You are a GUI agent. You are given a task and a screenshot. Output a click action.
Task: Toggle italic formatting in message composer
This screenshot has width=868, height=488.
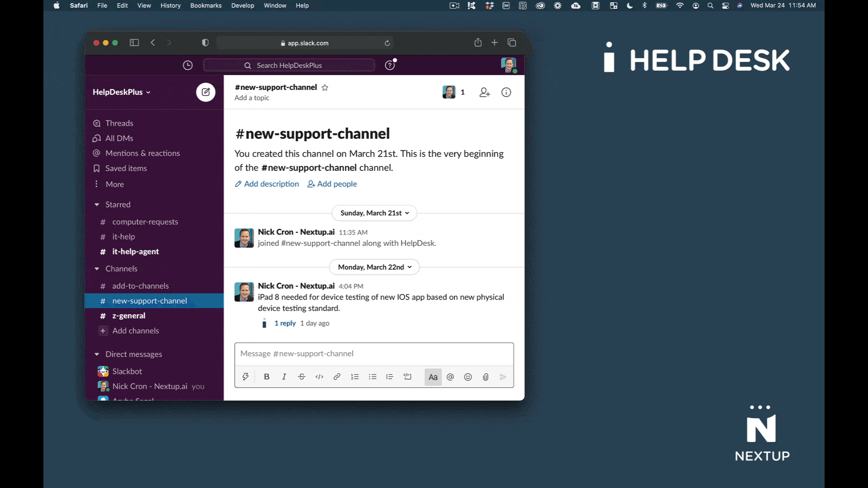(284, 377)
